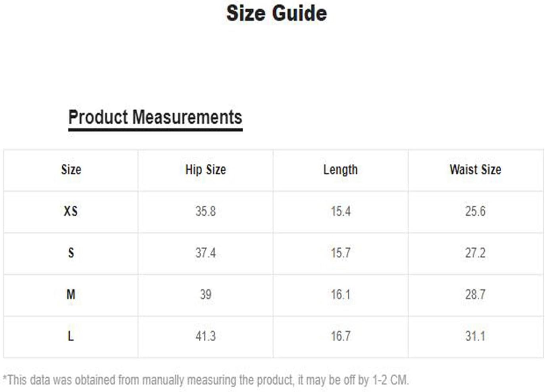This screenshot has height=392, width=545.
Task: Click the S hip value 37.4
Action: tap(205, 253)
